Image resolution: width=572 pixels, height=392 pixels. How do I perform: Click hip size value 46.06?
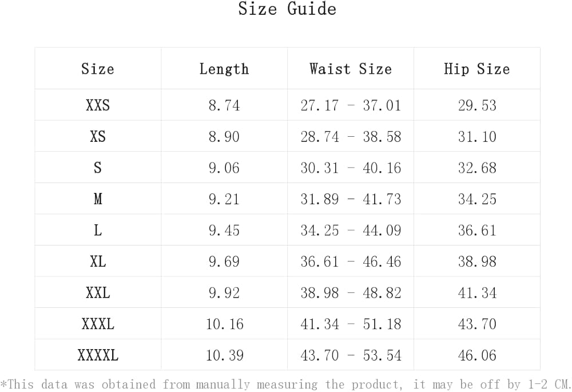477,355
